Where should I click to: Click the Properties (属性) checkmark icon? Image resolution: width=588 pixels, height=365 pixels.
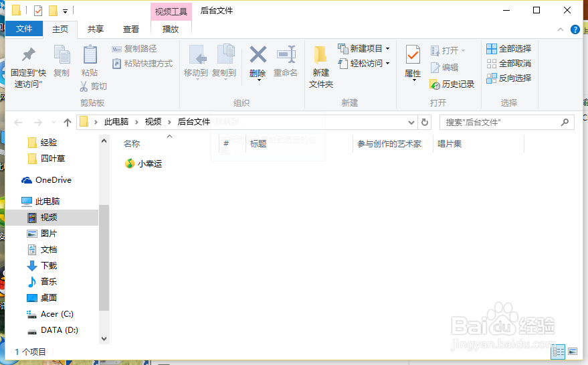click(413, 55)
